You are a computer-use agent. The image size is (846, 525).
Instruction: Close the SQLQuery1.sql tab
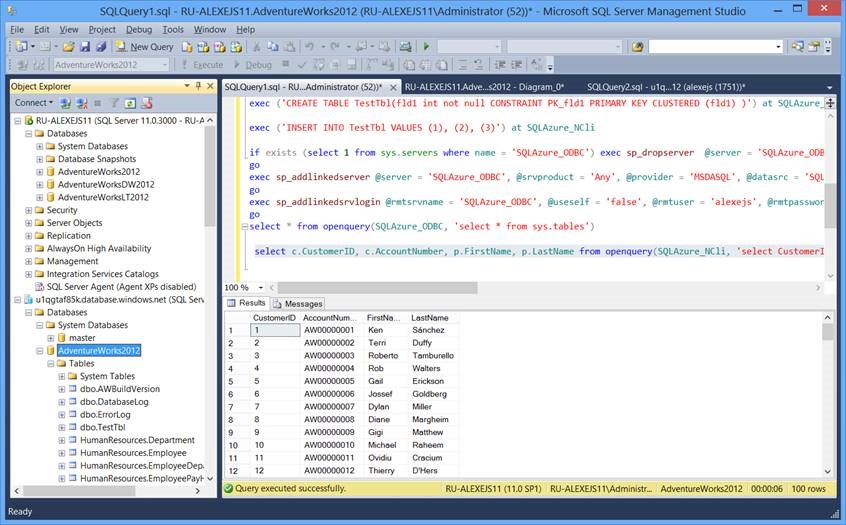pyautogui.click(x=393, y=87)
